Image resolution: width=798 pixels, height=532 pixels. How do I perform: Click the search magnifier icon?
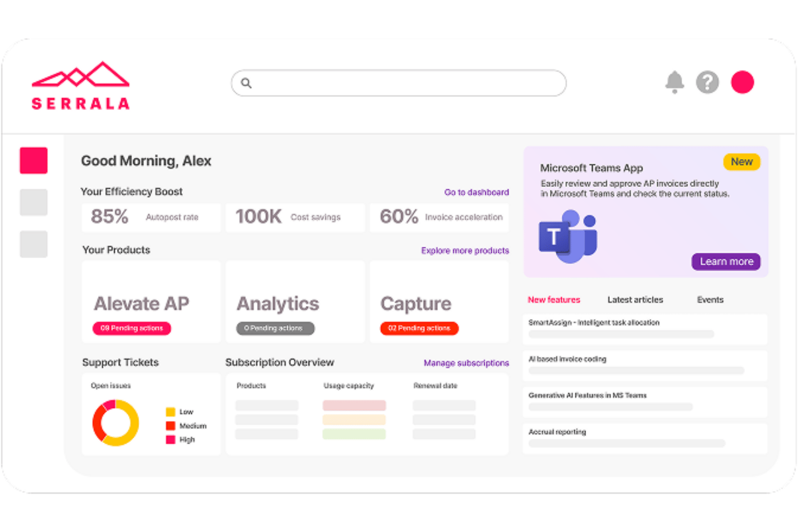(x=246, y=83)
